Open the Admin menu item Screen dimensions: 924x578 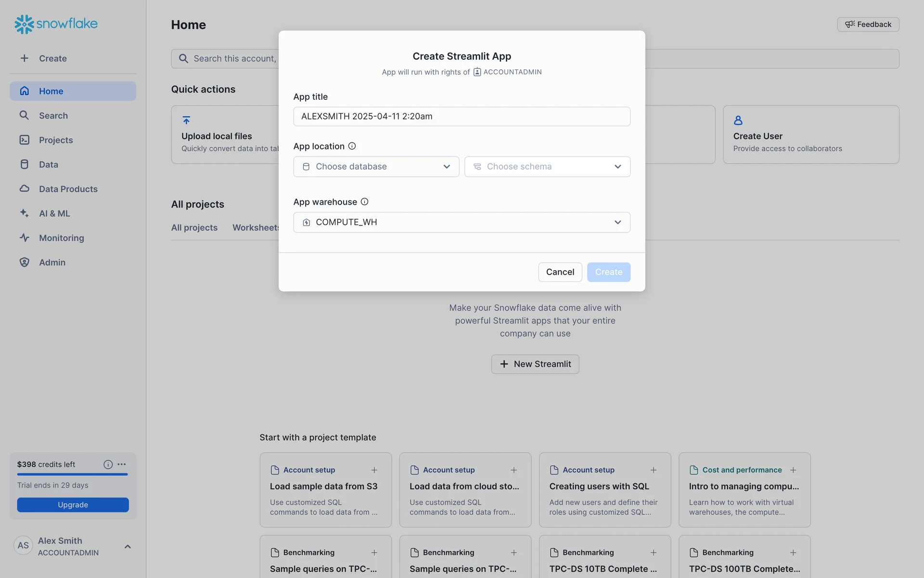click(52, 263)
